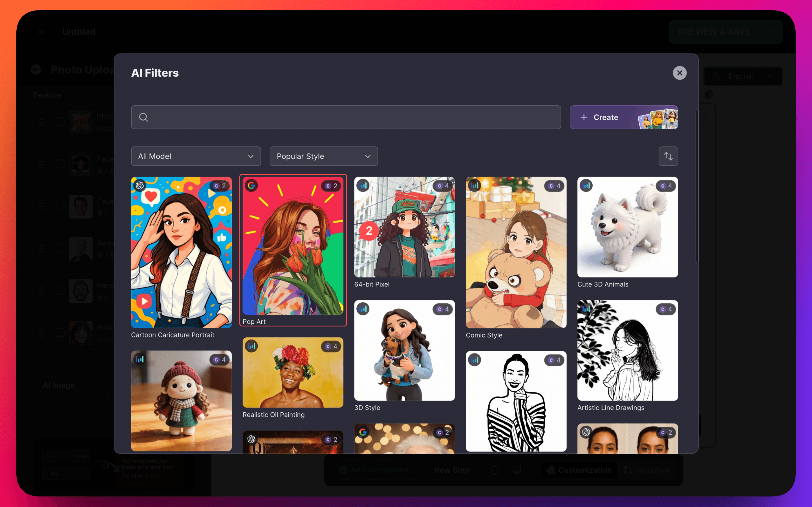This screenshot has height=507, width=812.
Task: Click the credit cost badge on Cute 3D Animals
Action: tap(666, 186)
